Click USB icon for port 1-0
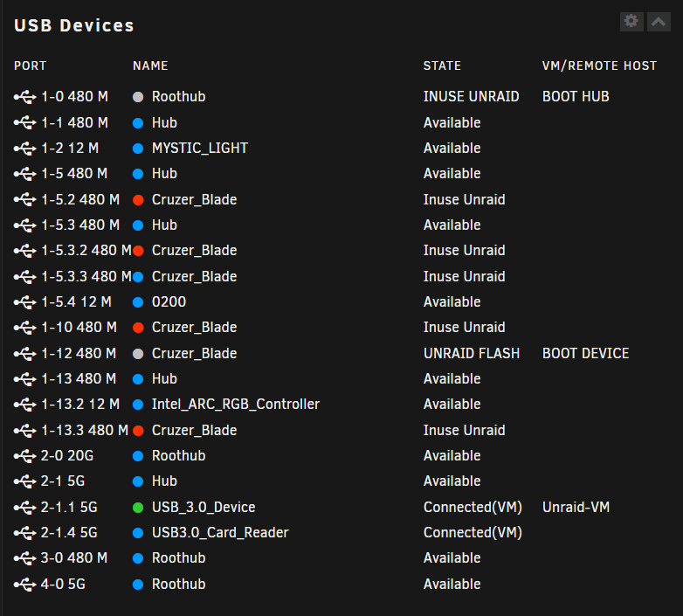 click(24, 97)
